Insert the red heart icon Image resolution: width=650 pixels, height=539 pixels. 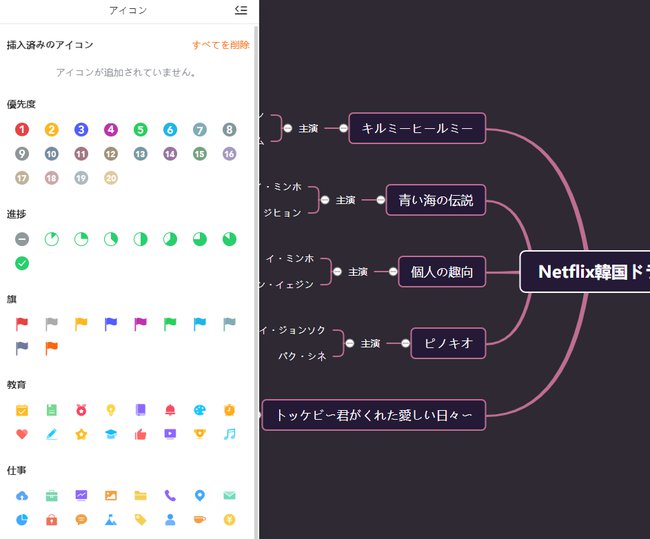point(22,434)
